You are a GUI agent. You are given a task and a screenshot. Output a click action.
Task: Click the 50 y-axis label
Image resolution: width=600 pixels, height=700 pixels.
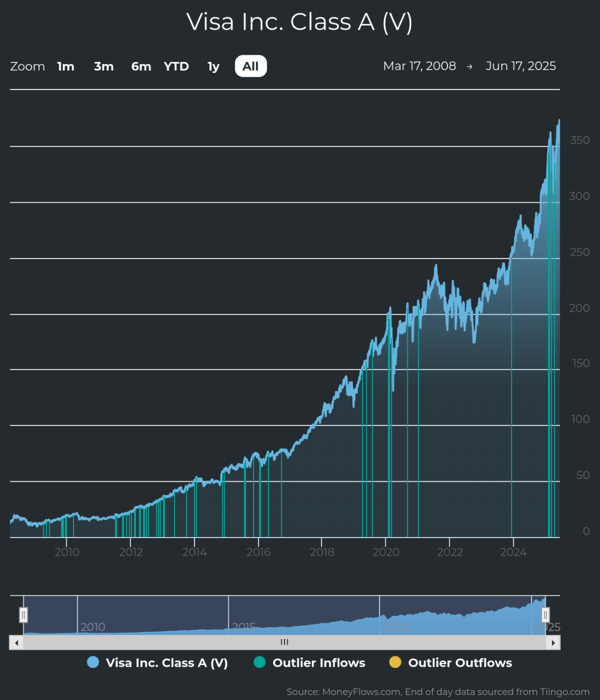583,475
